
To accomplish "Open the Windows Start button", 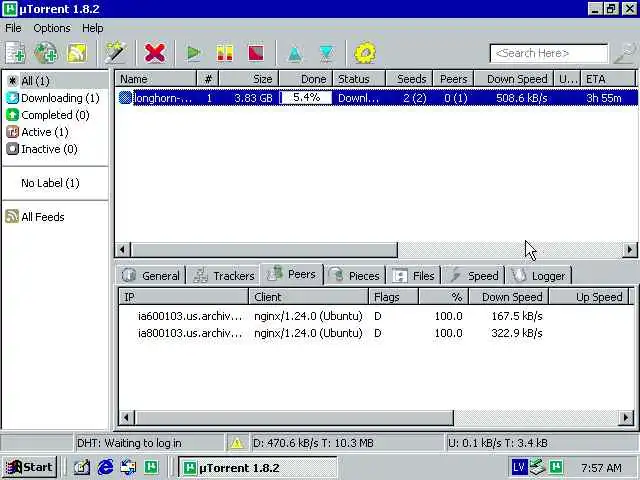I will click(29, 467).
